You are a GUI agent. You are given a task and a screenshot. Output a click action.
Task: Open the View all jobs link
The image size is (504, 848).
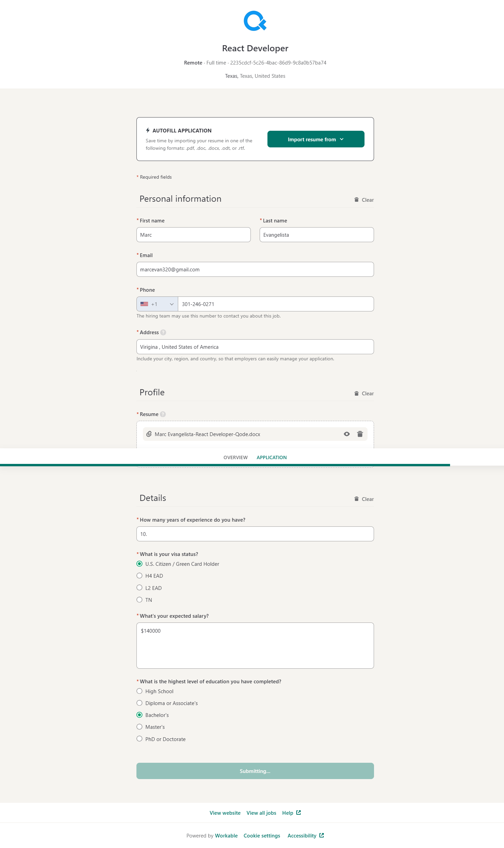coord(261,813)
